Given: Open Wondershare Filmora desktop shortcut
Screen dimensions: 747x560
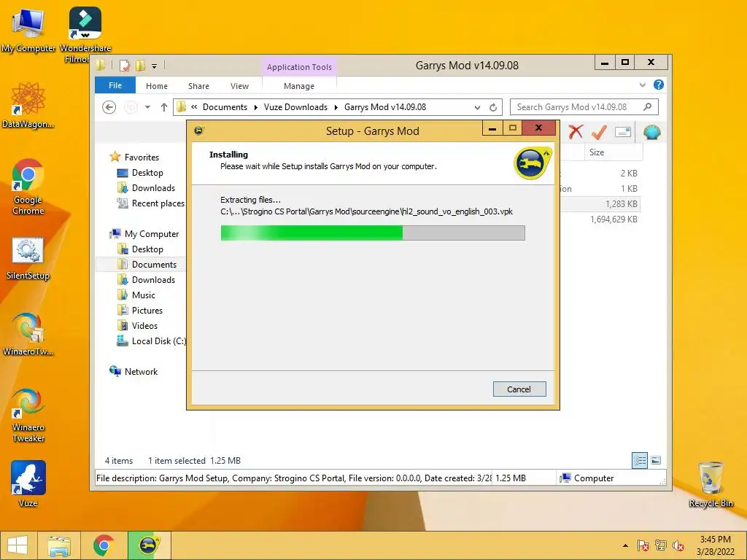Looking at the screenshot, I should 85,34.
